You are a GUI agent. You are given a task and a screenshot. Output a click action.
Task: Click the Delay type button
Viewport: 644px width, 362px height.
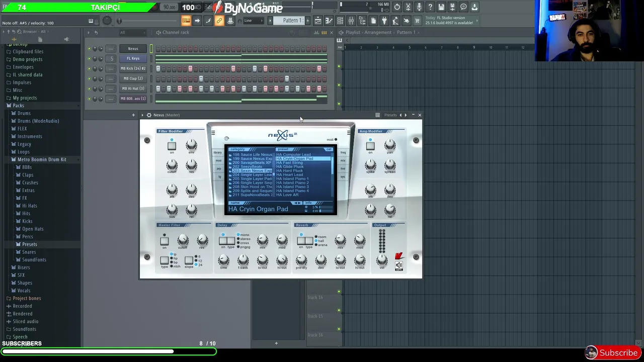(231, 241)
